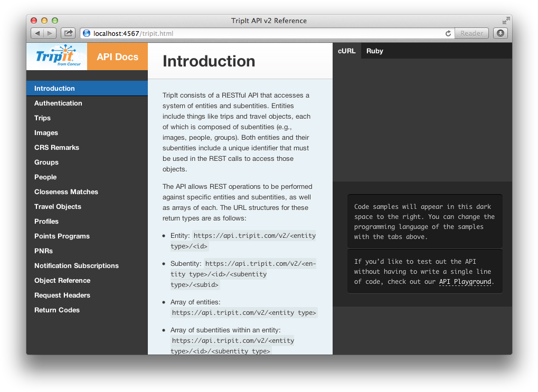Click the green zoom window button

pyautogui.click(x=54, y=21)
